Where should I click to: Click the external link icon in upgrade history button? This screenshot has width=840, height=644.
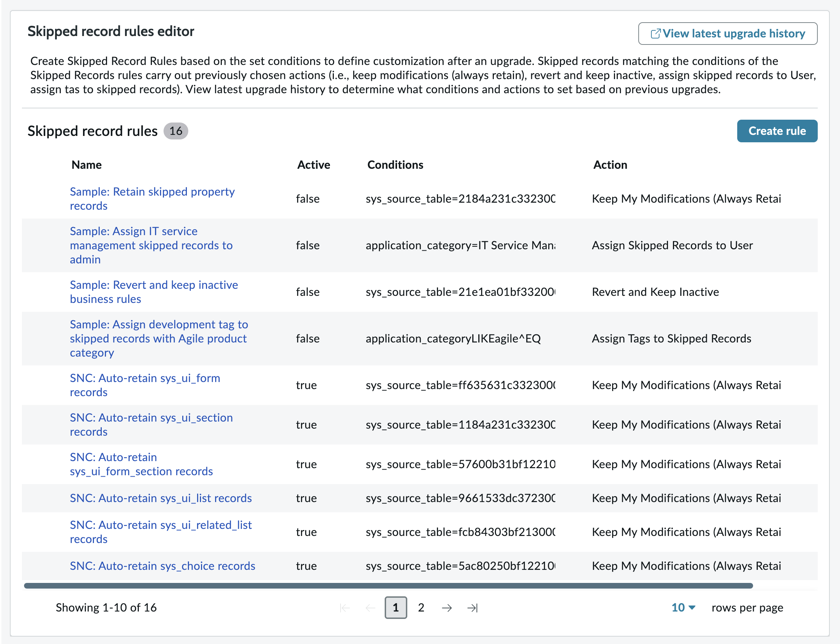656,34
